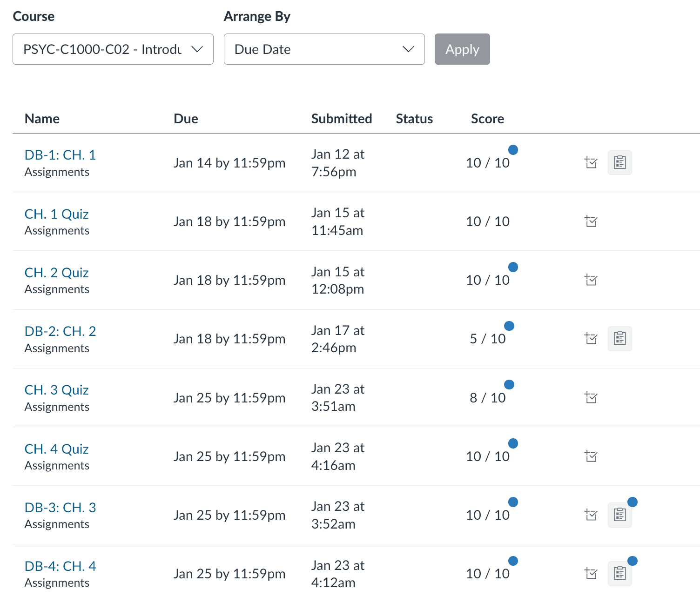Open rubric icon for DB-2: CH. 2
This screenshot has width=700, height=603.
tap(619, 339)
